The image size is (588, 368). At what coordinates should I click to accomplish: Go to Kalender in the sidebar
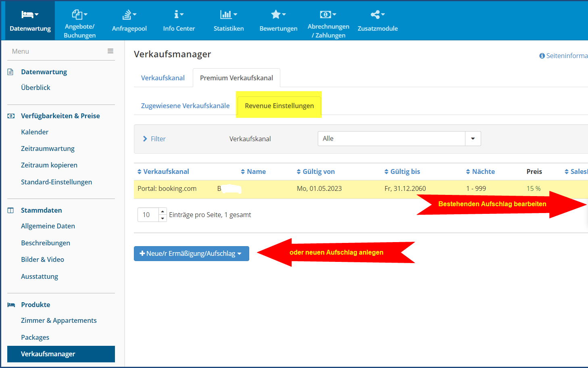[x=35, y=132]
